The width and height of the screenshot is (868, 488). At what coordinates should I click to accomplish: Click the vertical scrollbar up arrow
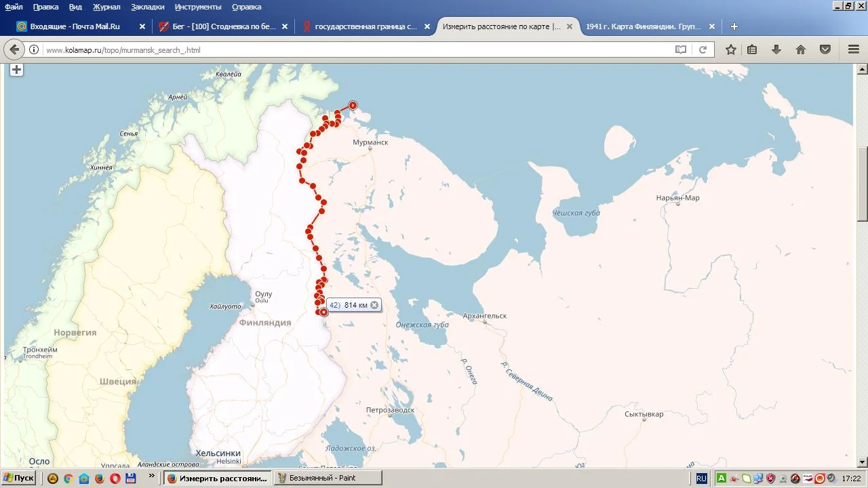862,69
